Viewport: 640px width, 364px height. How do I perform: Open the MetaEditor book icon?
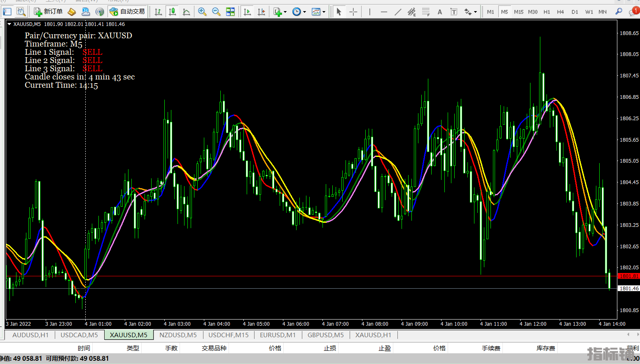72,12
